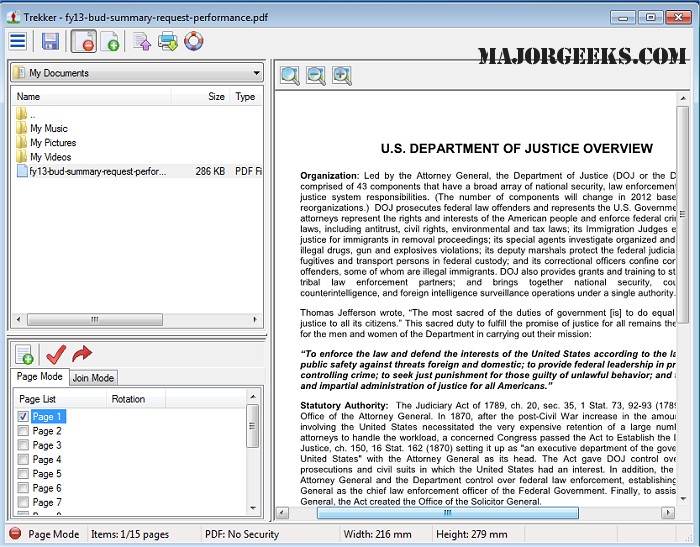Zoom in the PDF preview
The image size is (700, 547).
pos(342,75)
